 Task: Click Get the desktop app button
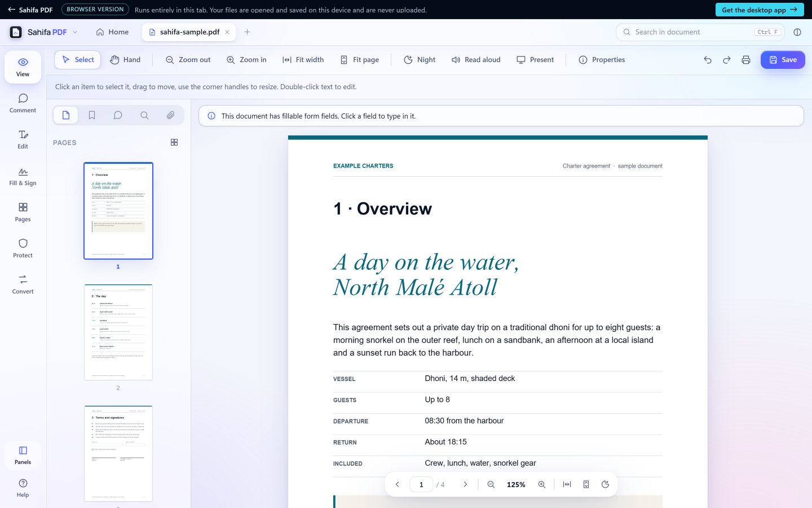click(x=760, y=10)
